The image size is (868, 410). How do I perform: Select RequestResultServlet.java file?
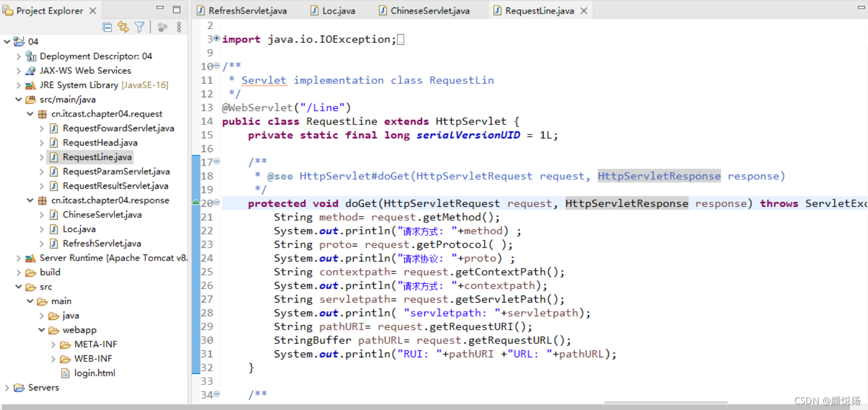(x=115, y=186)
